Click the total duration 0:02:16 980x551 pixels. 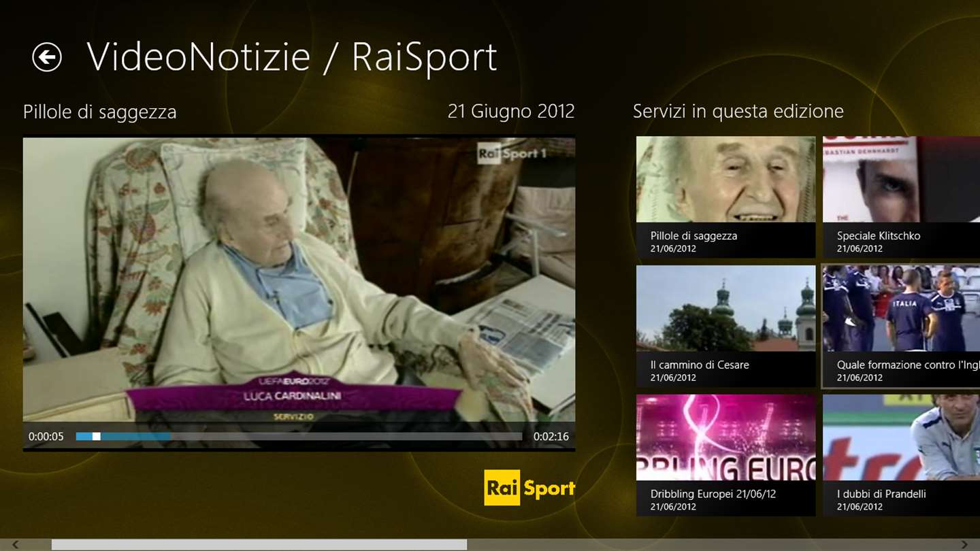551,437
